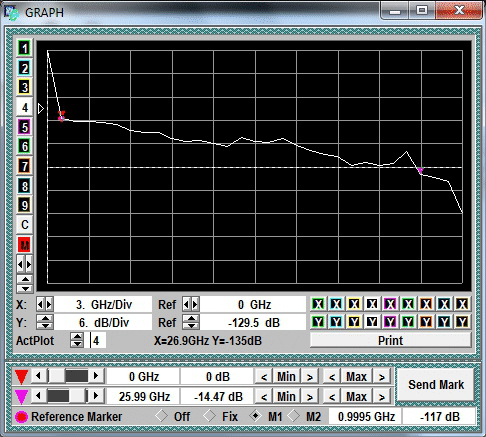Toggle magenta Y axis icon for plot 5
The image size is (486, 437).
(390, 322)
